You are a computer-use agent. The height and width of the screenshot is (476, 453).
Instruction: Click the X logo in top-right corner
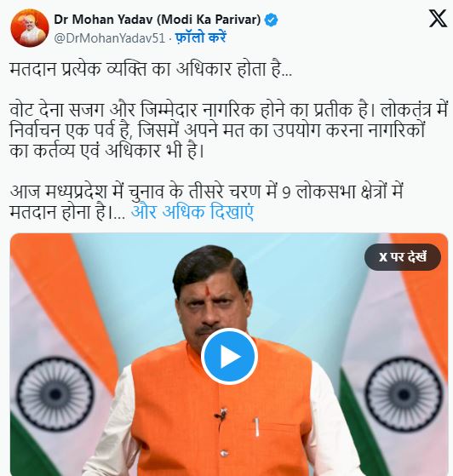coord(438,19)
